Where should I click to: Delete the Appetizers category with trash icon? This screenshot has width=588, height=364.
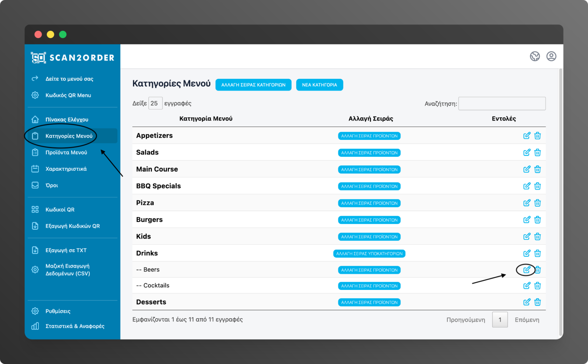(x=538, y=136)
